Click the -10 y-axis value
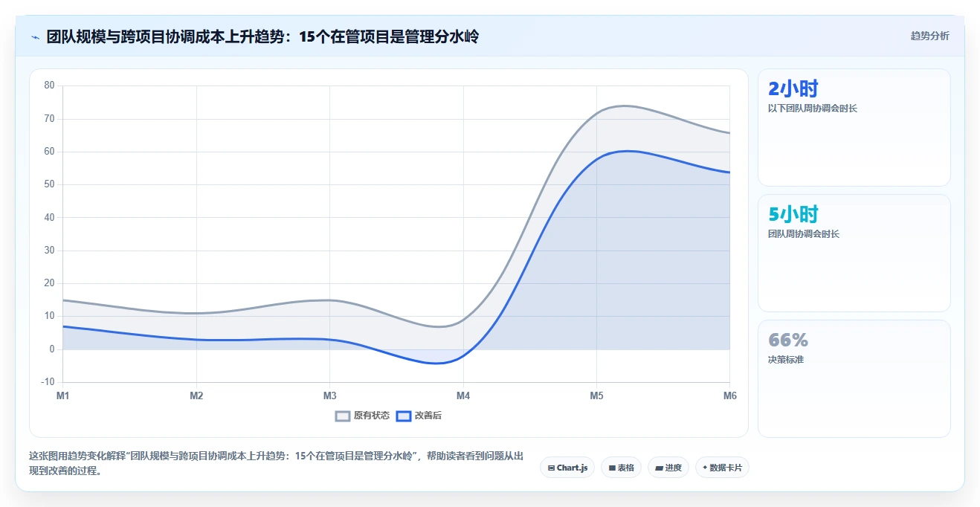 [x=48, y=382]
